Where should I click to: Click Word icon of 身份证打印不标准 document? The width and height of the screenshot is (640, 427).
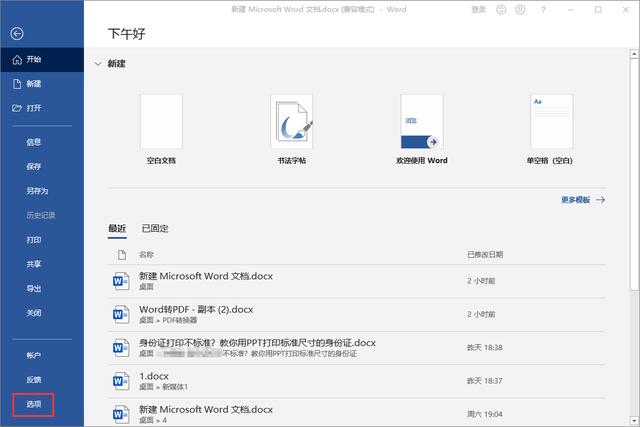[x=121, y=347]
